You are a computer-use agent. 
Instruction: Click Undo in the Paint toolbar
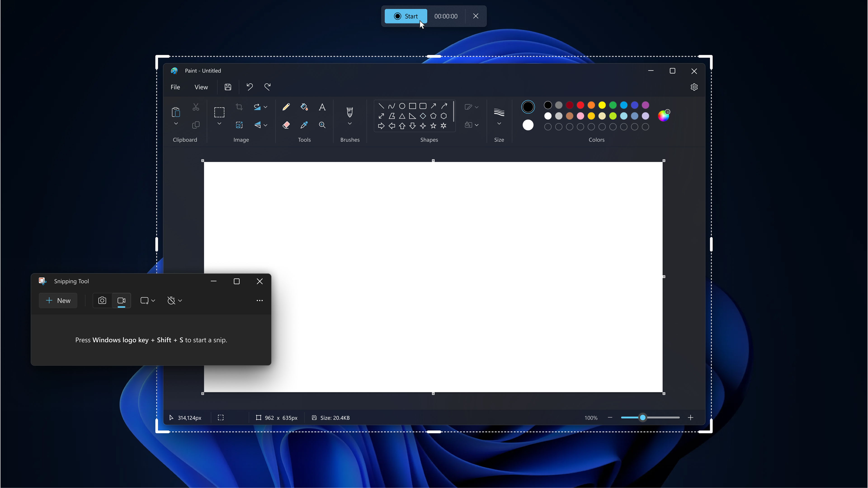pyautogui.click(x=249, y=87)
